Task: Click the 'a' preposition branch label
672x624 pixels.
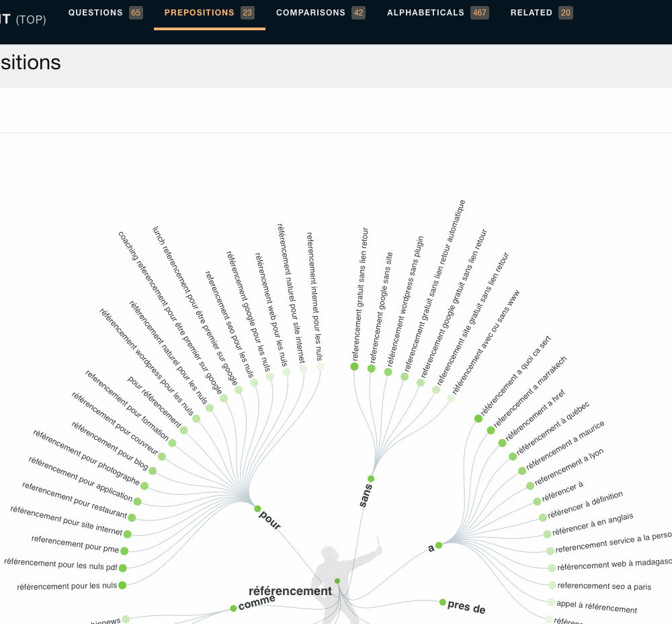Action: (431, 549)
